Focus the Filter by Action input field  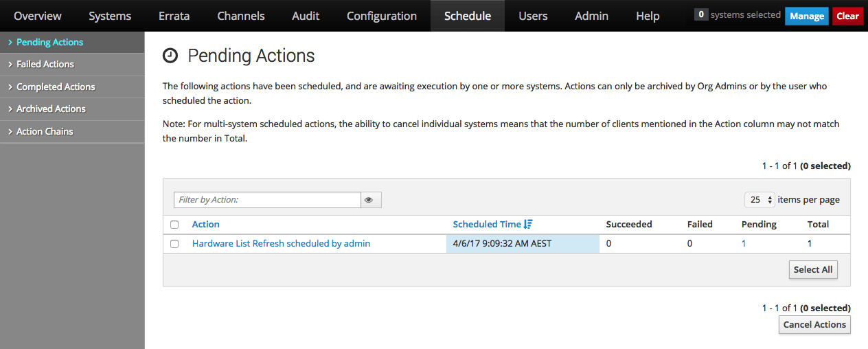267,200
